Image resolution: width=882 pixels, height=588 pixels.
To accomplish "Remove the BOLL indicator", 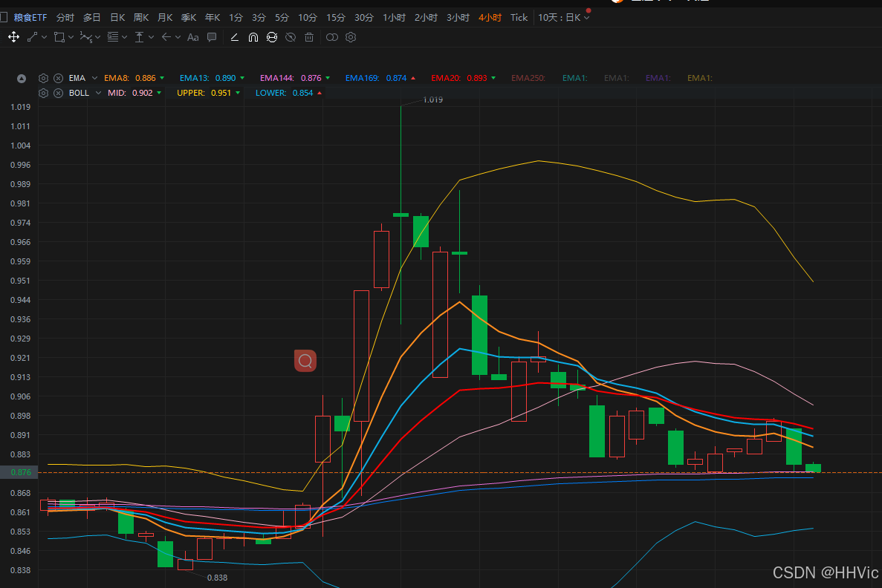I will tap(58, 93).
